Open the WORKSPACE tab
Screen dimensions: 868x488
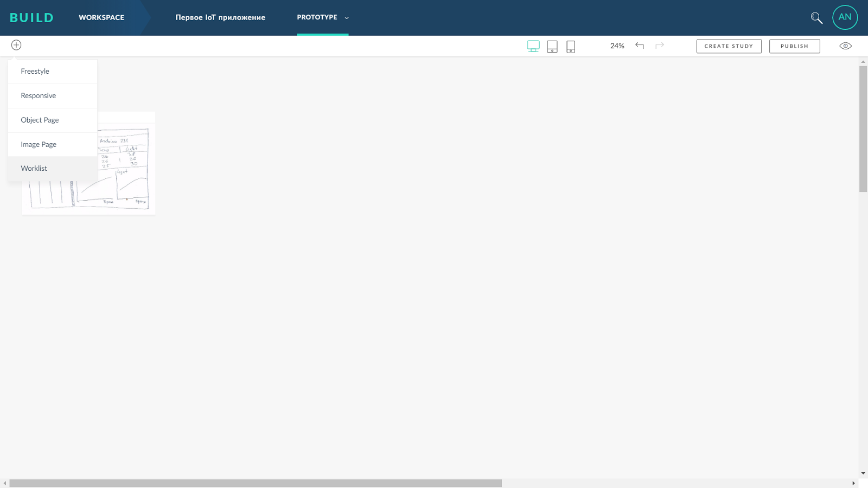tap(101, 17)
